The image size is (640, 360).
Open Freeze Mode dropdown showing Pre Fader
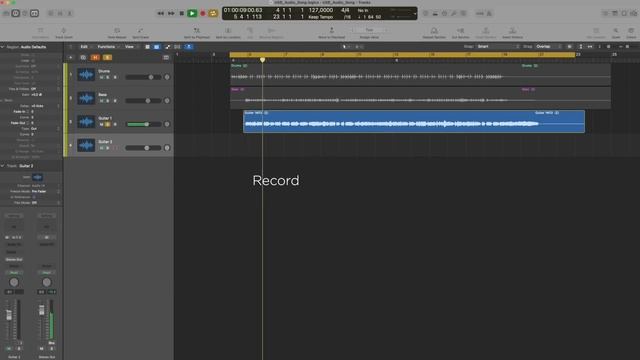point(45,191)
